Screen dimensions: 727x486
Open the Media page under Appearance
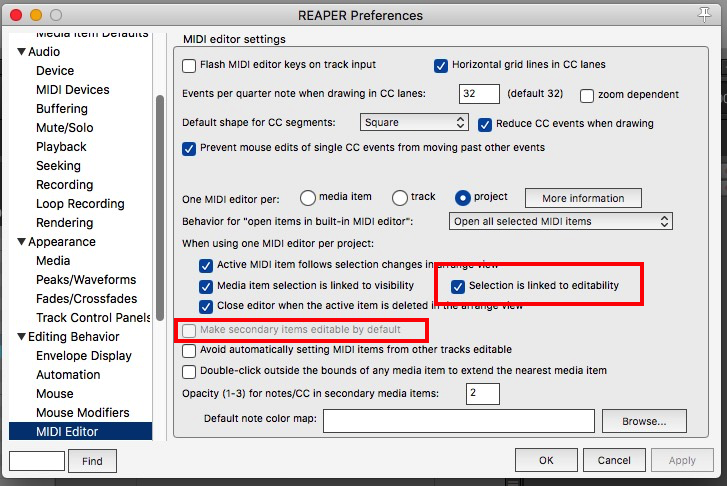53,261
